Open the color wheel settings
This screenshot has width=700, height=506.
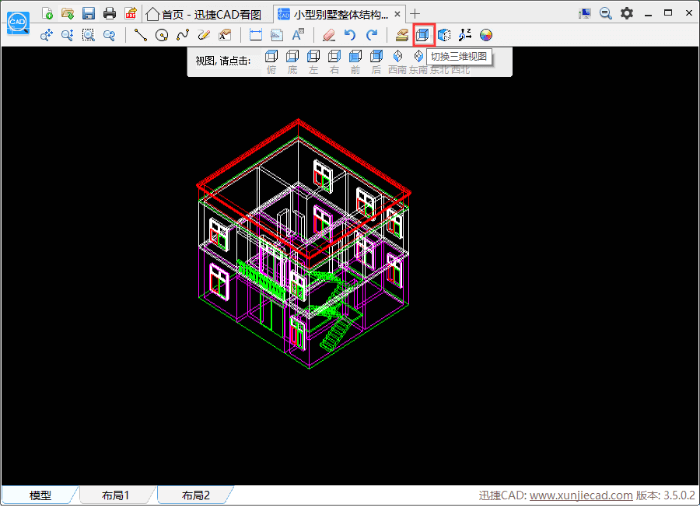486,35
